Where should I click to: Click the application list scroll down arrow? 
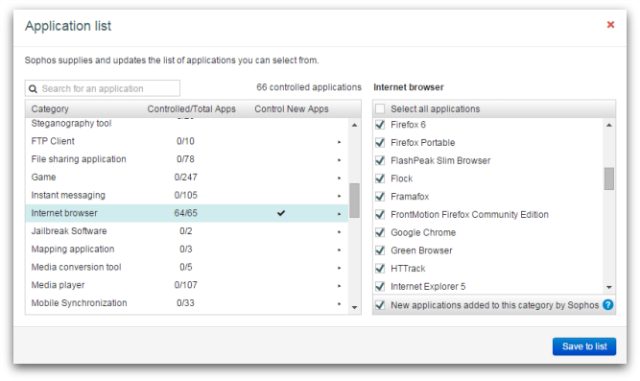tap(609, 287)
